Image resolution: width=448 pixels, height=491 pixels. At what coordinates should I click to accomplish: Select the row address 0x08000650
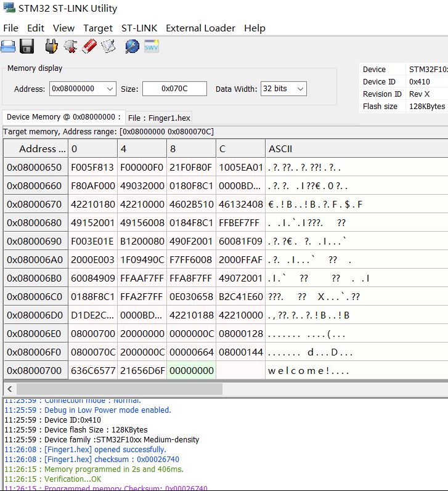[x=36, y=167]
